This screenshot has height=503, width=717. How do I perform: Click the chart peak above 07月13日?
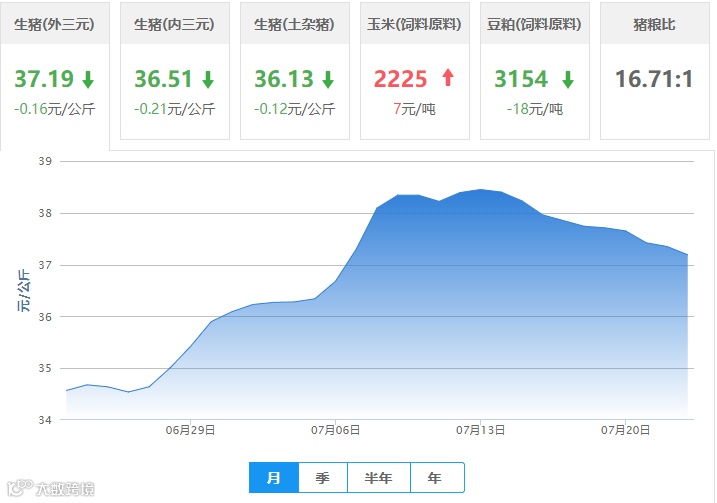click(481, 189)
